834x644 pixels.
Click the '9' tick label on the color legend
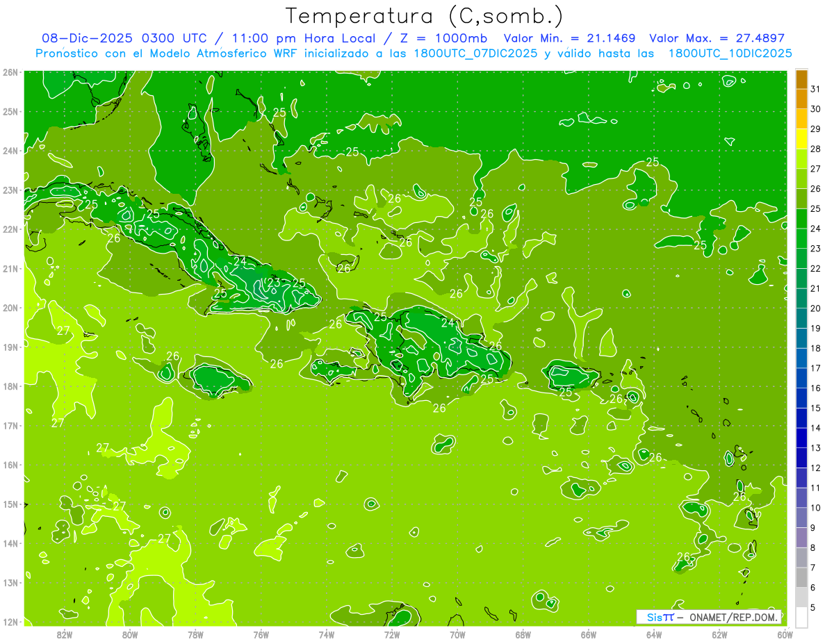[x=813, y=527]
